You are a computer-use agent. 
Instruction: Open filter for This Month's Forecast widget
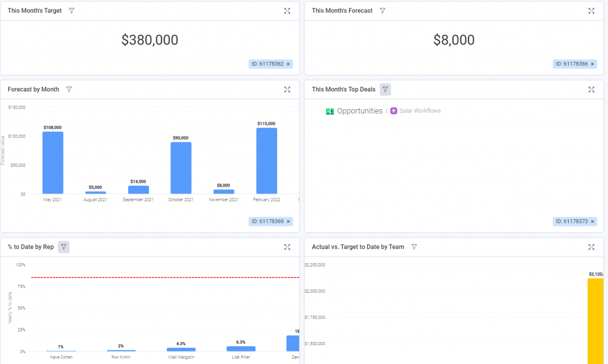click(382, 11)
